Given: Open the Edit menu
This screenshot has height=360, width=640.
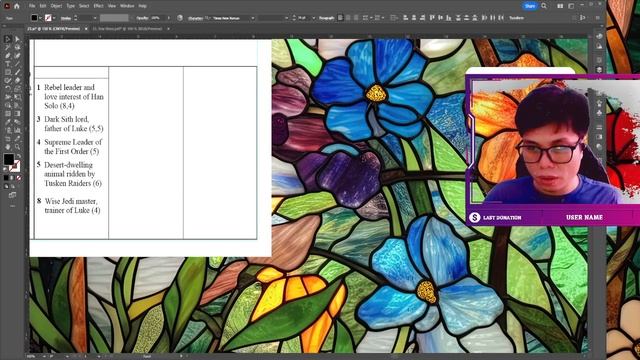Looking at the screenshot, I should 43,6.
